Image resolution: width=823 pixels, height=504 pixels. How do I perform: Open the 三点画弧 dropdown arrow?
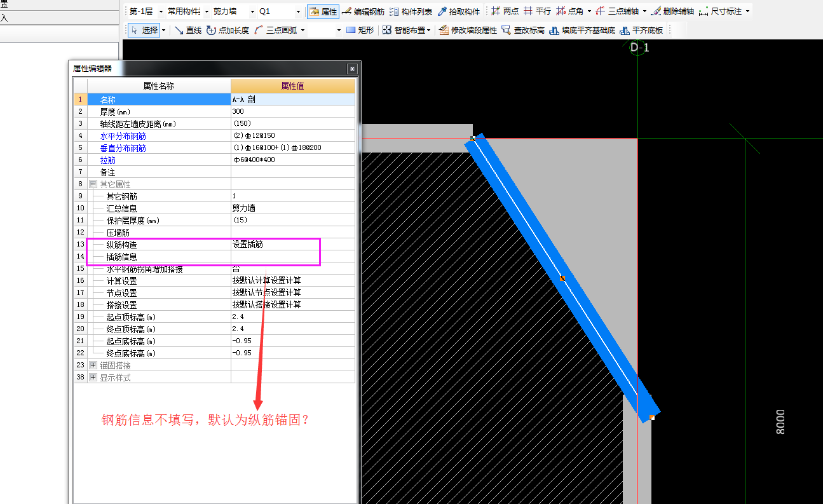(303, 30)
